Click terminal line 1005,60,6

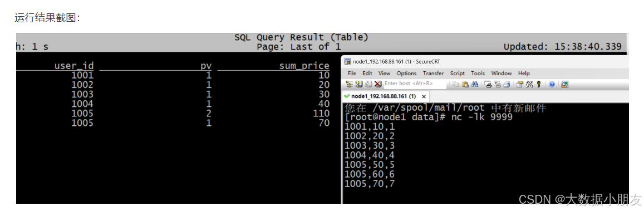pos(370,174)
